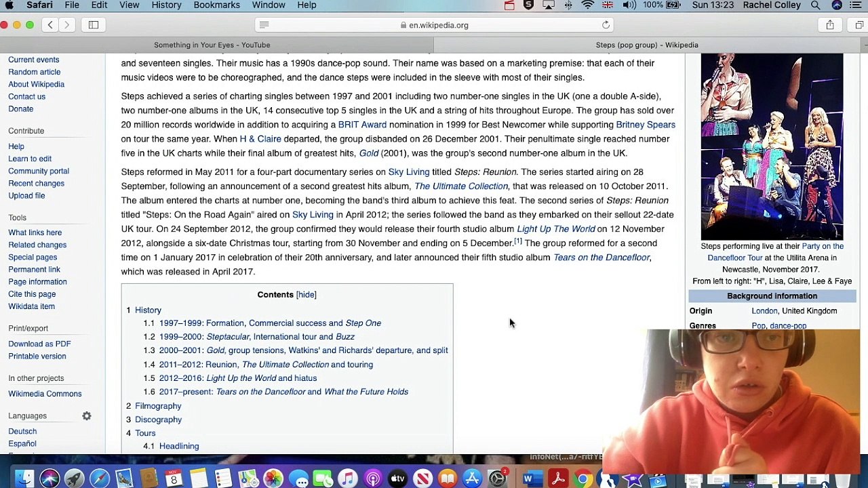Switch to the YouTube tab

pos(212,45)
